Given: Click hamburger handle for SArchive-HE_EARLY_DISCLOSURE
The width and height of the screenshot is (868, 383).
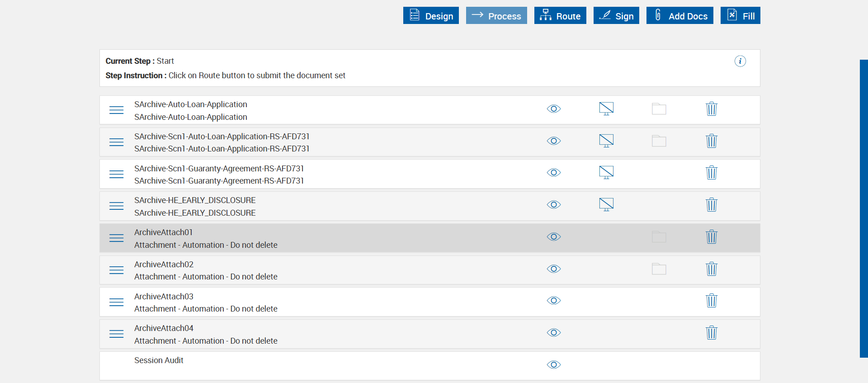Looking at the screenshot, I should [116, 206].
